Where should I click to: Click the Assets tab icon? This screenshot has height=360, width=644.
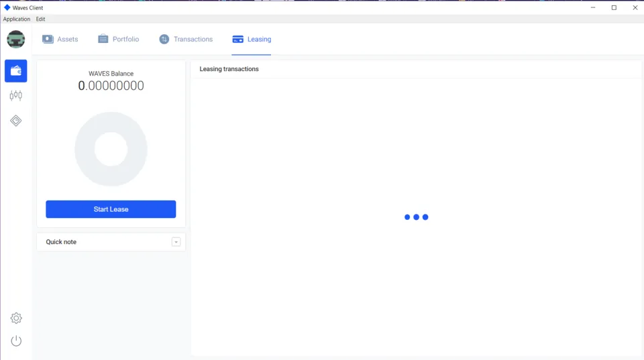pos(48,39)
